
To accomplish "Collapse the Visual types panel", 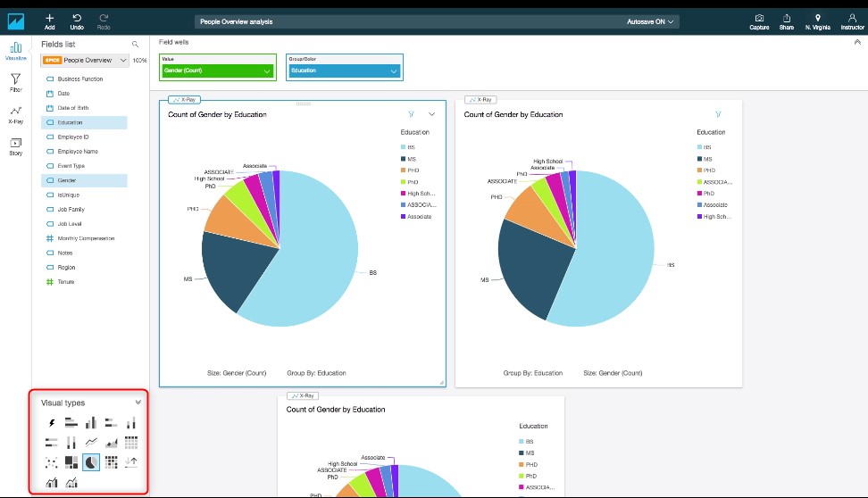I will click(138, 403).
